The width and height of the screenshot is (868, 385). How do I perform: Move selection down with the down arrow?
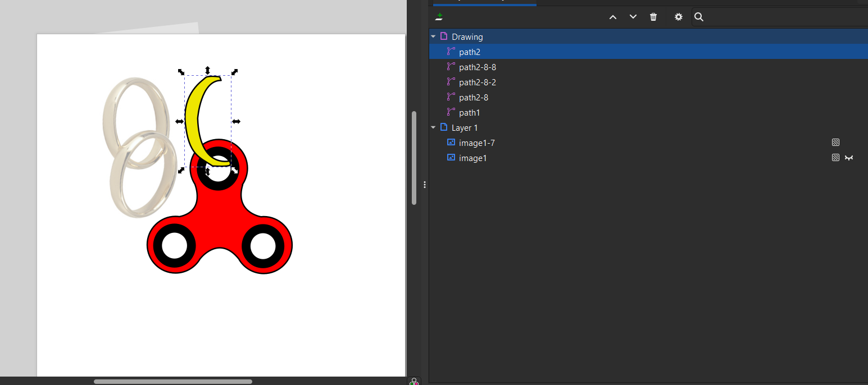(633, 17)
